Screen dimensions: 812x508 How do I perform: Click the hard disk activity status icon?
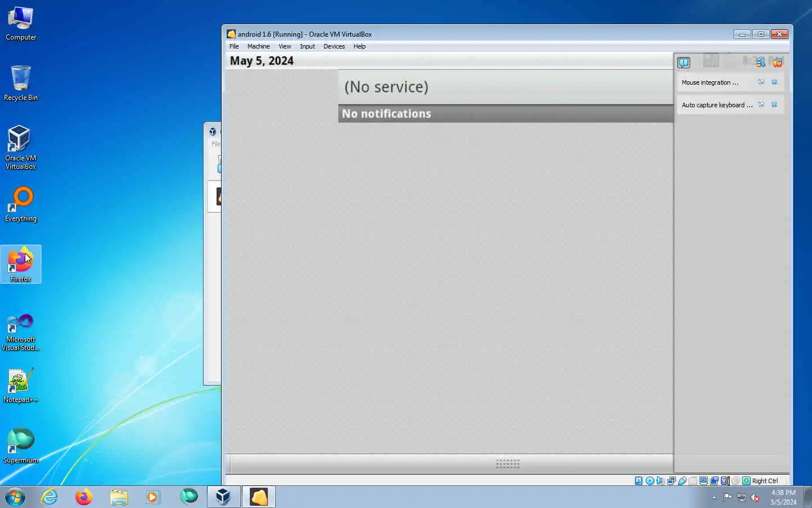(638, 481)
